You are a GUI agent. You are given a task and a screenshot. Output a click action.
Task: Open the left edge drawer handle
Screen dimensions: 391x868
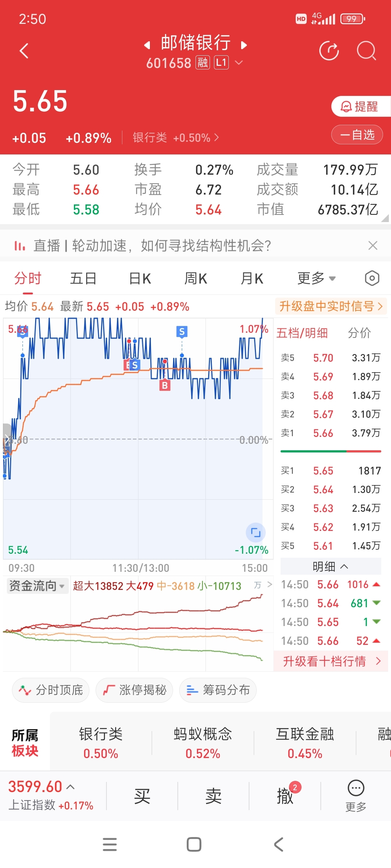7,439
